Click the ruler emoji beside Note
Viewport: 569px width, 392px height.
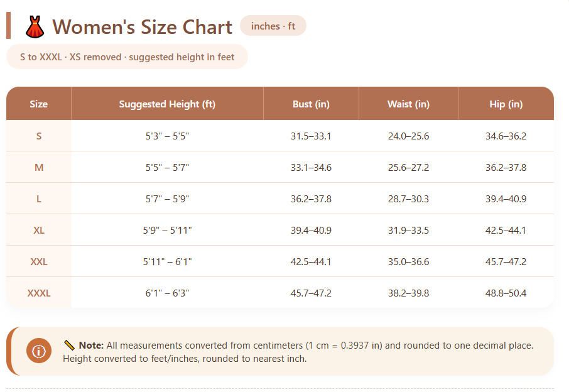(x=69, y=346)
